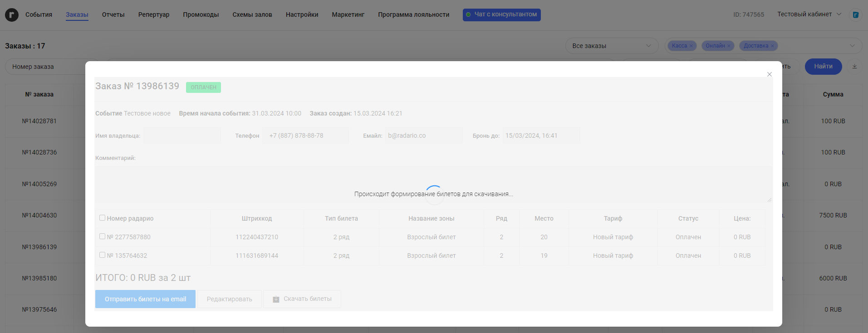The width and height of the screenshot is (868, 333).
Task: Click order №13985180 in background list
Action: coord(39,278)
